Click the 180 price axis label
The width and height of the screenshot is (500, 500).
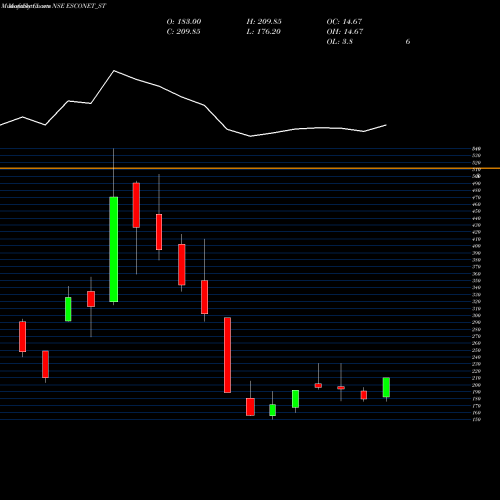point(476,399)
